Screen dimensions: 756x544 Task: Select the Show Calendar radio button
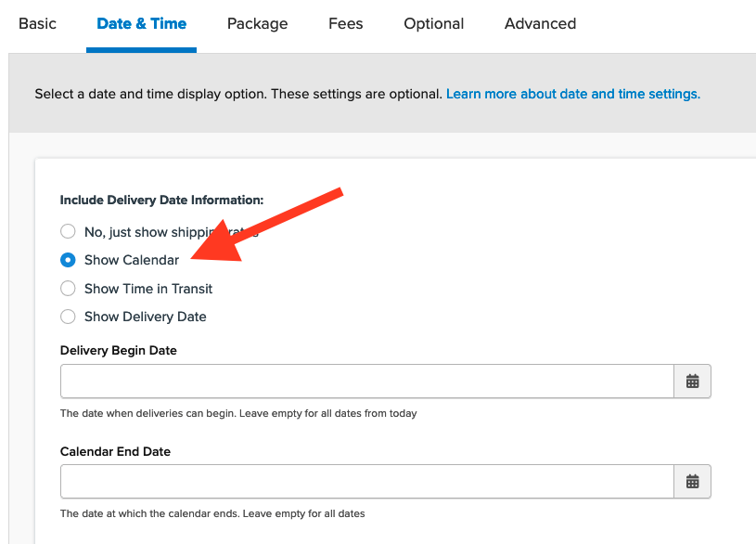click(x=68, y=260)
